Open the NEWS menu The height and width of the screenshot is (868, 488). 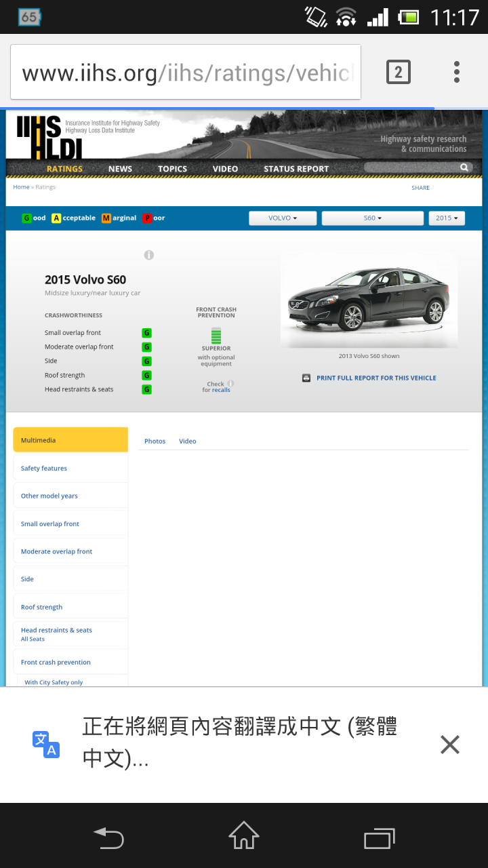(120, 169)
